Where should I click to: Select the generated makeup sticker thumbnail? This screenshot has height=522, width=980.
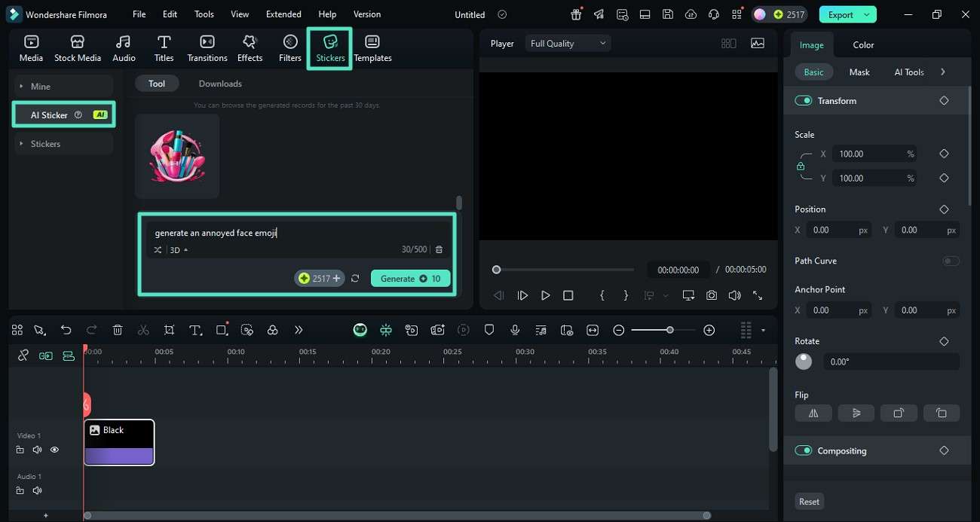coord(177,157)
